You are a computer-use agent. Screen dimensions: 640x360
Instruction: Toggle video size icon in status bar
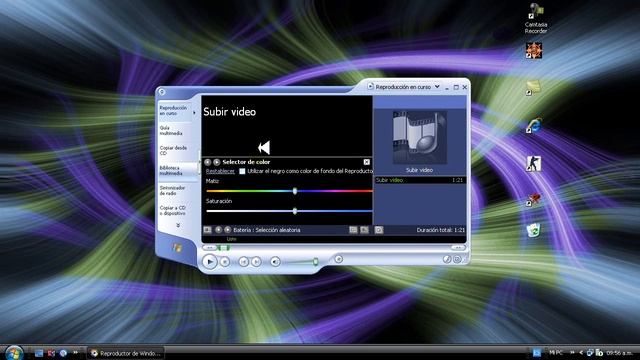pyautogui.click(x=353, y=230)
